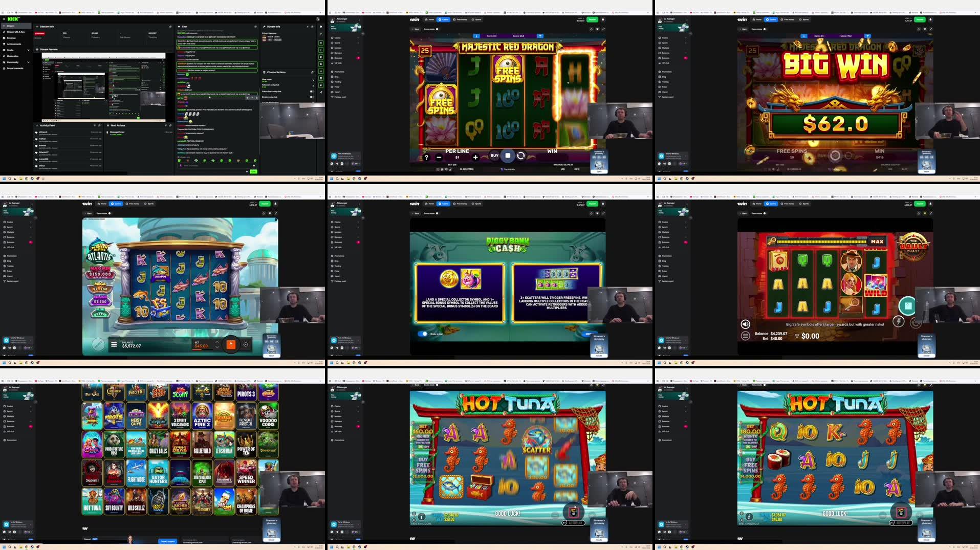The height and width of the screenshot is (550, 980).
Task: Open the Voodoo Coins game thumbnail
Action: pos(268,416)
